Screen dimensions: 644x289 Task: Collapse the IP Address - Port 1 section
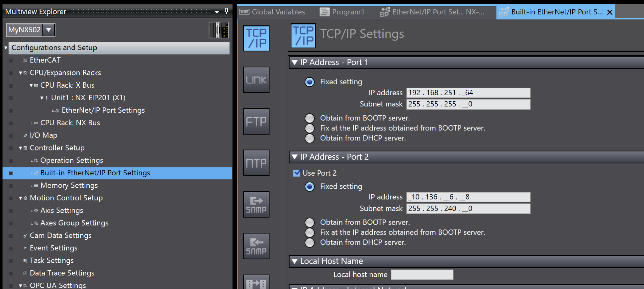tap(295, 62)
